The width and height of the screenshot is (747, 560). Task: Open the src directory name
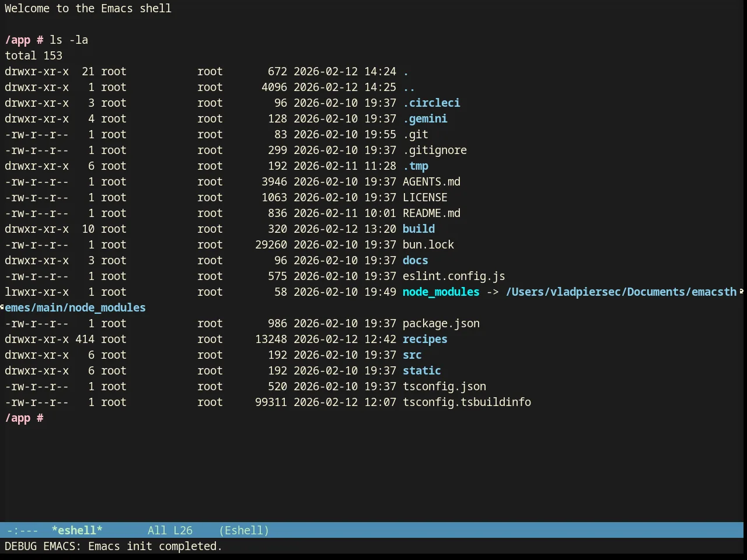click(x=412, y=355)
